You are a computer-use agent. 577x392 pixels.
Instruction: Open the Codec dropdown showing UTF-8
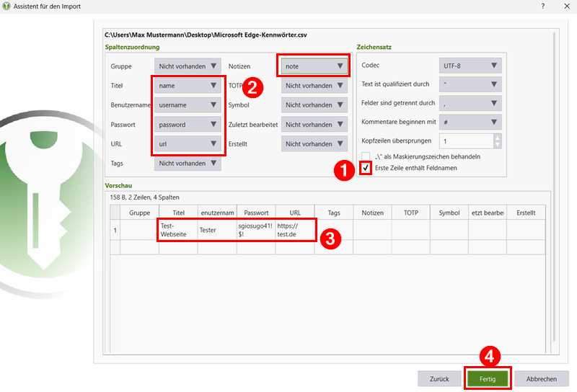click(x=470, y=66)
